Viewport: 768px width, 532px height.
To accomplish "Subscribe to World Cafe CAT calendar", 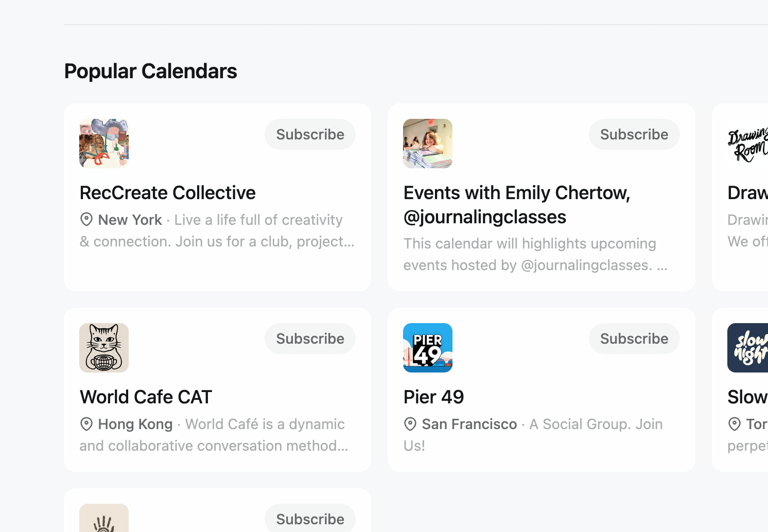I will click(x=310, y=339).
